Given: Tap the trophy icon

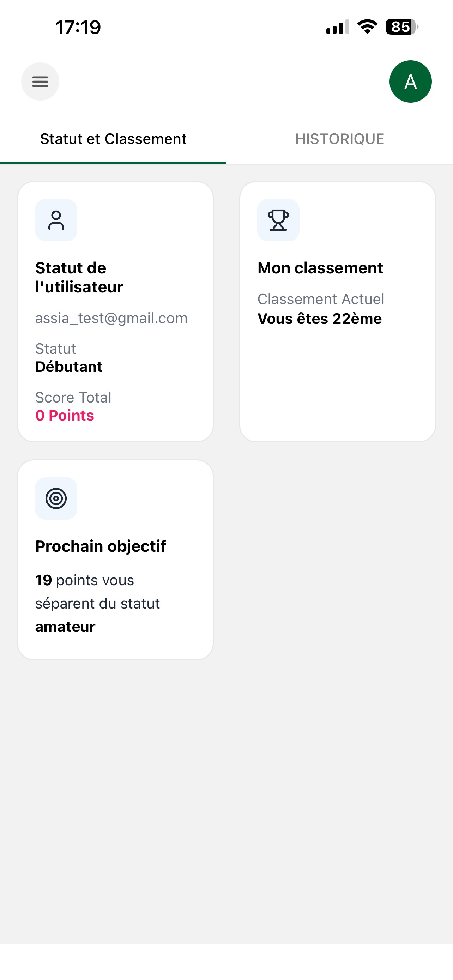Looking at the screenshot, I should (x=278, y=220).
